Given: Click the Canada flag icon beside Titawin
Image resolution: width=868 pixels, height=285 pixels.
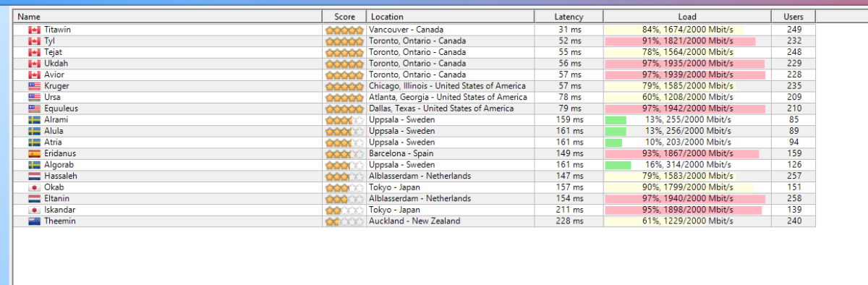Looking at the screenshot, I should (x=34, y=30).
